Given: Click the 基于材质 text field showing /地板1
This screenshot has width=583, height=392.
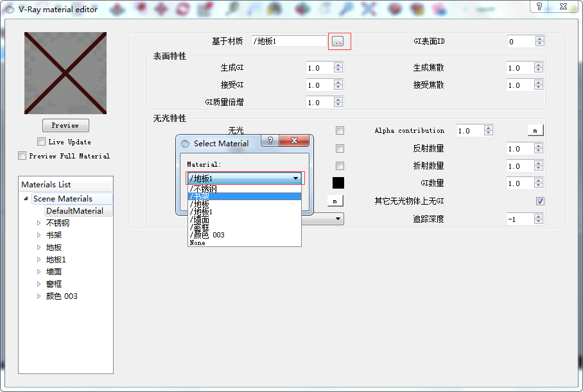Looking at the screenshot, I should click(x=289, y=41).
